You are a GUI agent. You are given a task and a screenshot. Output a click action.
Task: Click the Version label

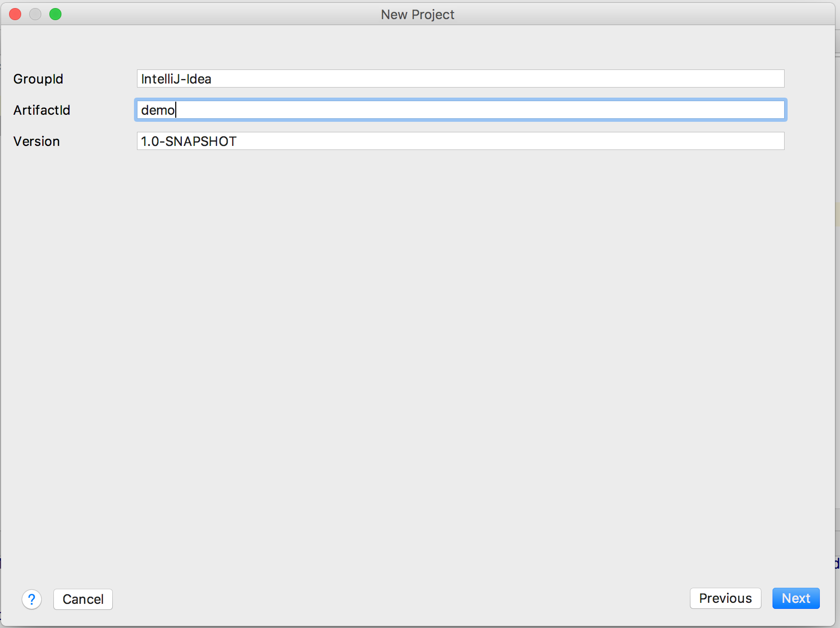pyautogui.click(x=37, y=141)
